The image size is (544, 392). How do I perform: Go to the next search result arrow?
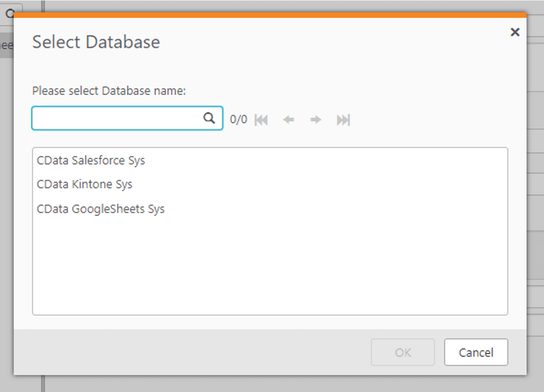click(x=316, y=120)
